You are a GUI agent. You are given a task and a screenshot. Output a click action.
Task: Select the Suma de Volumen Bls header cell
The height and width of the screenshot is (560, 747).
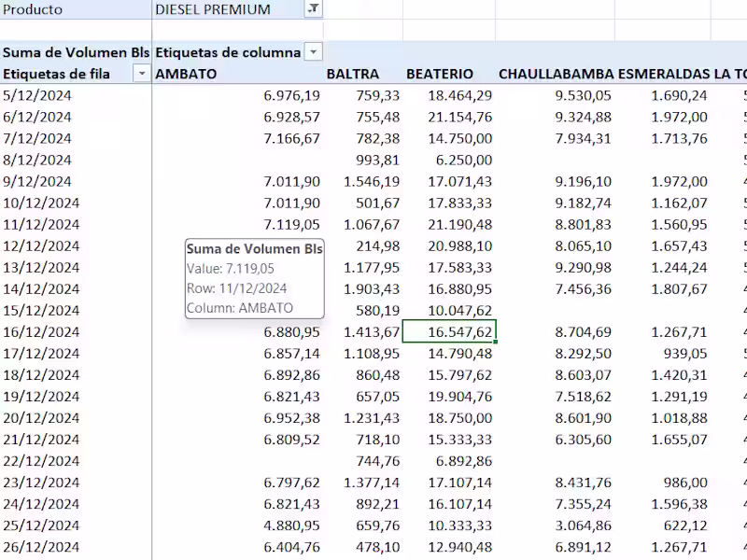tap(75, 52)
